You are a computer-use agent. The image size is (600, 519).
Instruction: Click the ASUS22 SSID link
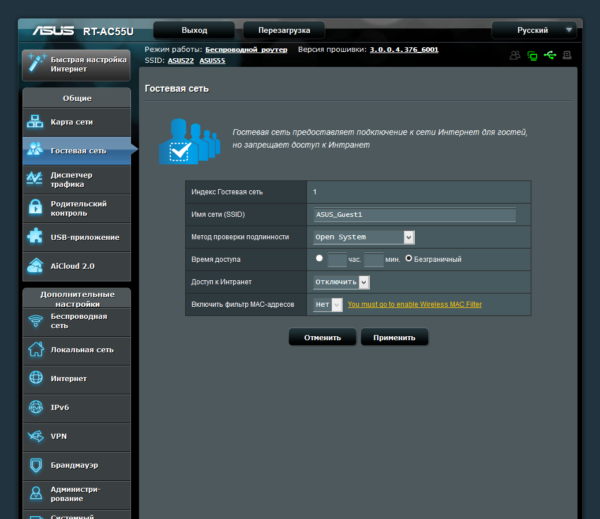[181, 60]
